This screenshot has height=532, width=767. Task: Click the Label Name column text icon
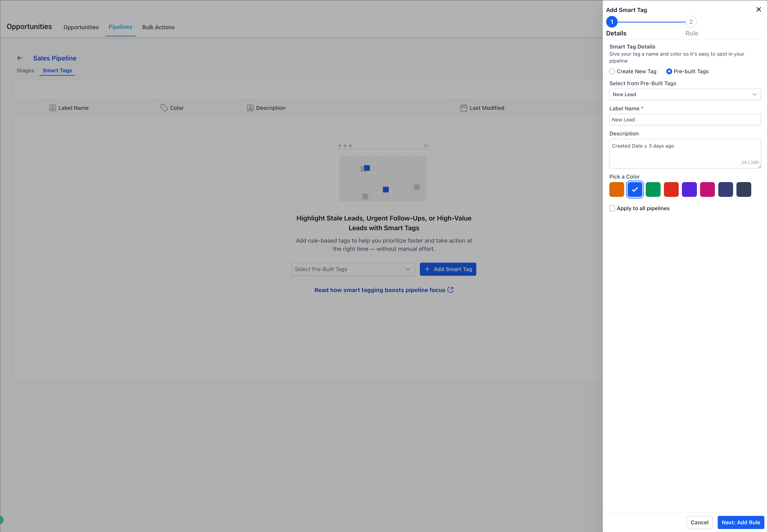(52, 108)
